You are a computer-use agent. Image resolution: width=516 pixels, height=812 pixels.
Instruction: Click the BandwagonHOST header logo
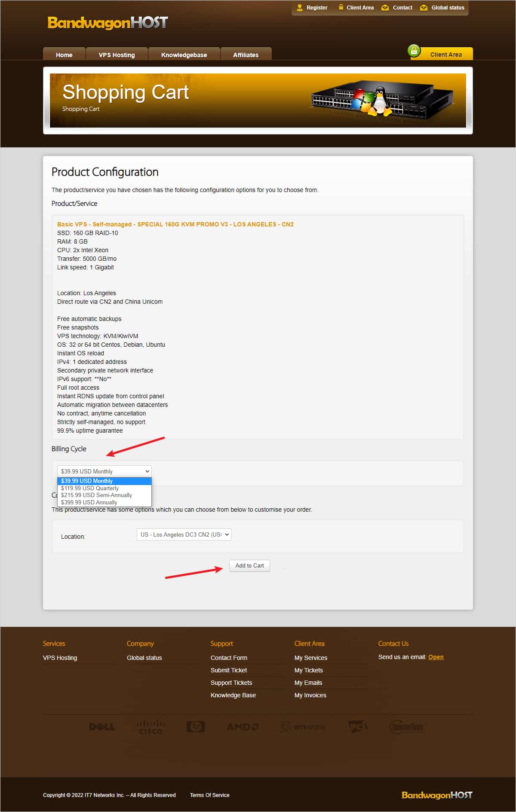[x=107, y=22]
